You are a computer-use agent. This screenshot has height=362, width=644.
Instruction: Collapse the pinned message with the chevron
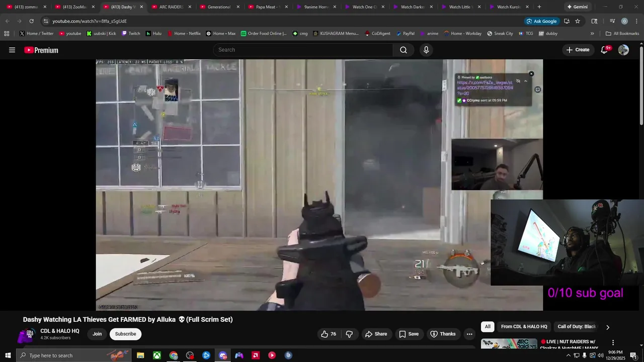(525, 81)
